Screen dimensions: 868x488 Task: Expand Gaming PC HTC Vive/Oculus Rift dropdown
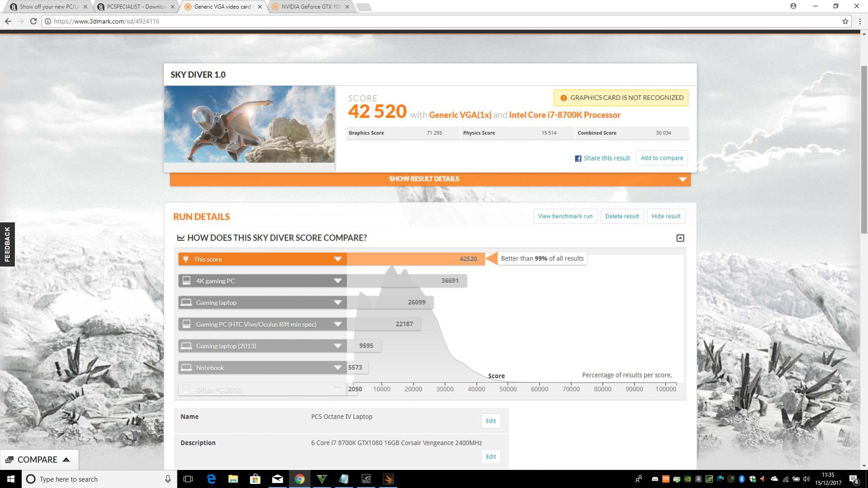(x=337, y=324)
